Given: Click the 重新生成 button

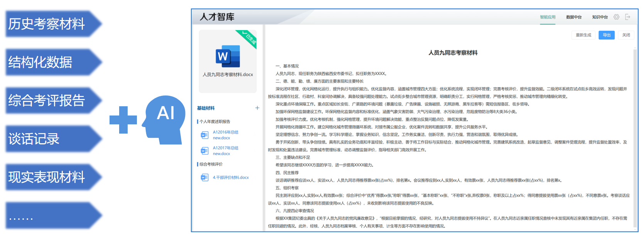Looking at the screenshot, I should pos(583,35).
